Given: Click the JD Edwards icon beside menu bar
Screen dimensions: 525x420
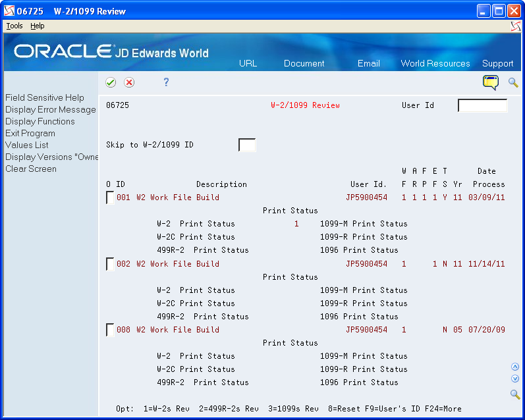Looking at the screenshot, I should tap(516, 26).
